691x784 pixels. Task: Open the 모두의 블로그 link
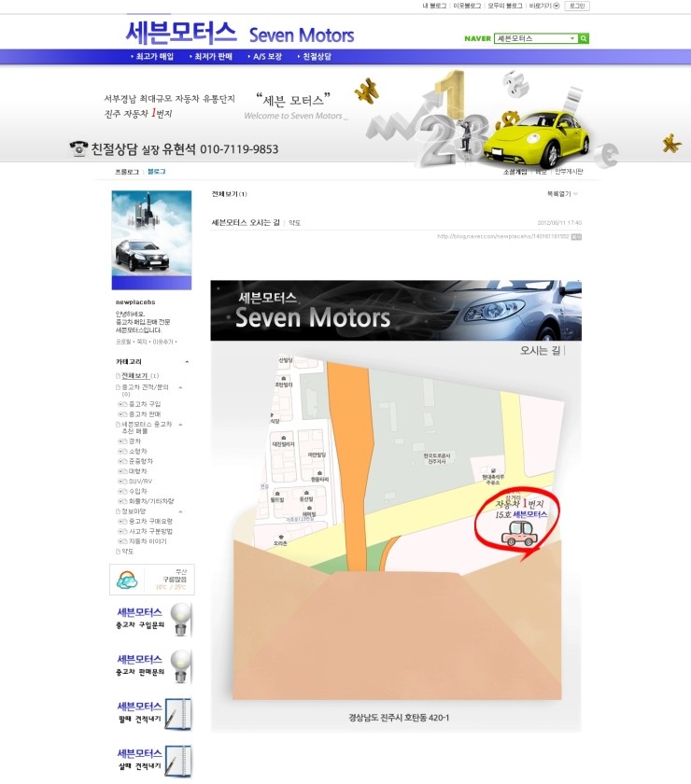(505, 6)
